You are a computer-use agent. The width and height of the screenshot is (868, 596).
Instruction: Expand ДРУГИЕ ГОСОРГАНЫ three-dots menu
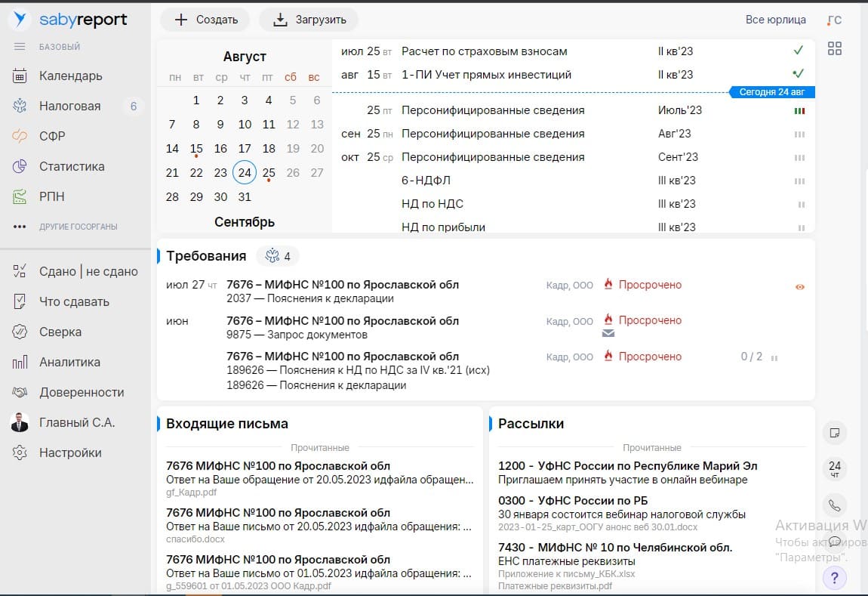tap(20, 227)
